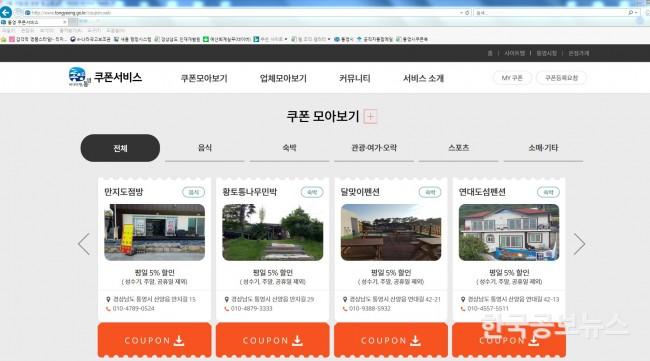Click the 쿠폰등록요청 button
Screen dimensions: 650x361
561,78
